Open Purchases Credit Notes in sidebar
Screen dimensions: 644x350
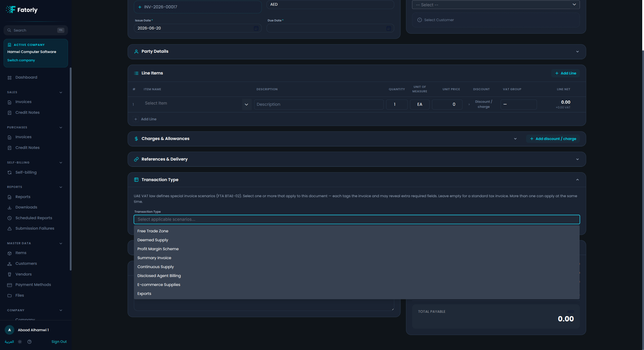(x=27, y=148)
